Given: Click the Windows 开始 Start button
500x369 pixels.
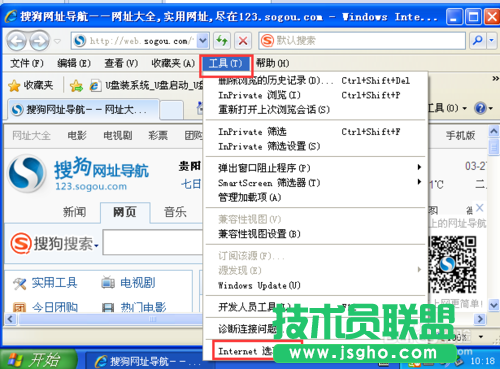Looking at the screenshot, I should tap(38, 359).
